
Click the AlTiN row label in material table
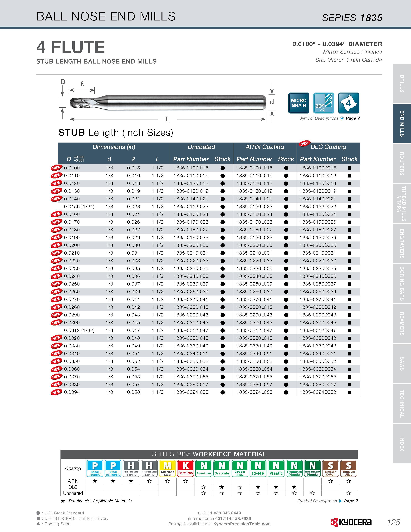[73, 481]
